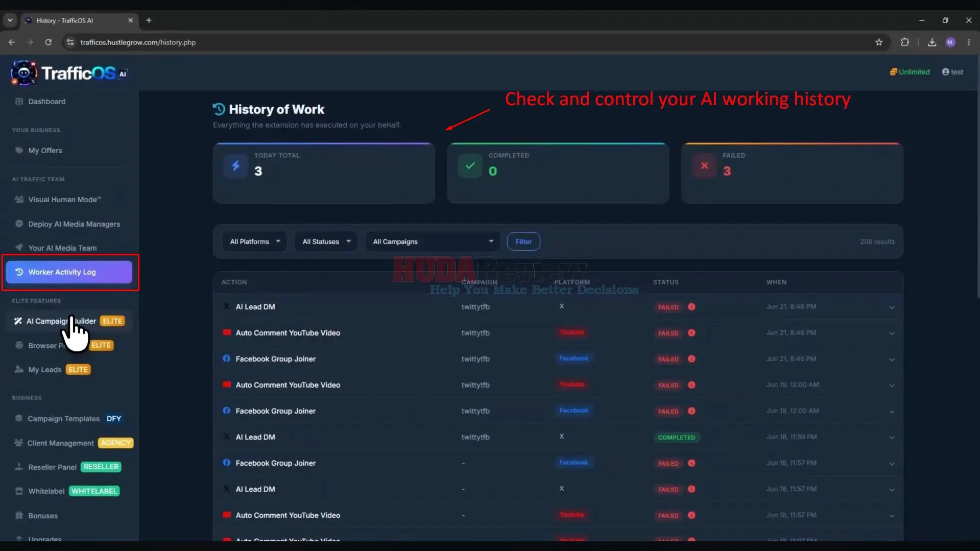Click the Visual Human Mode icon

(x=19, y=199)
